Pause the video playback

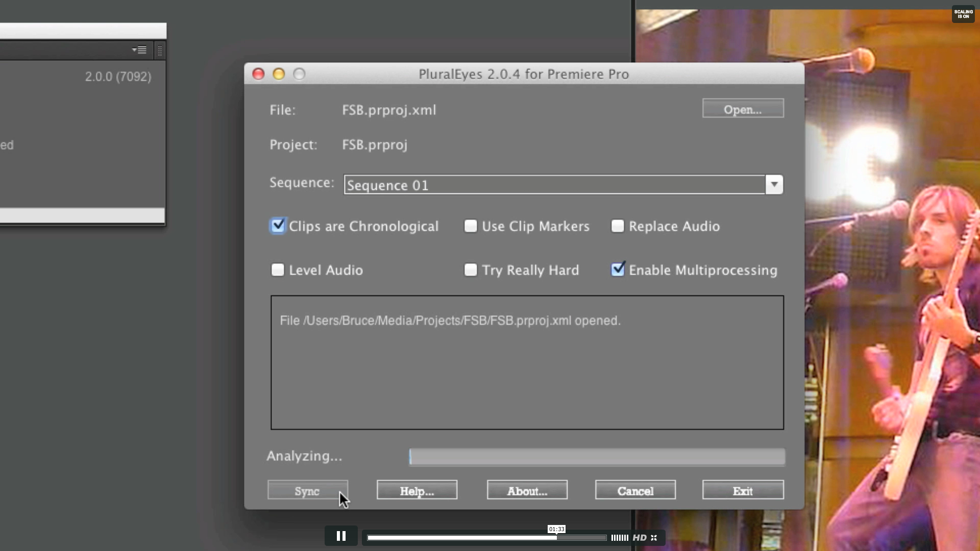click(x=341, y=536)
